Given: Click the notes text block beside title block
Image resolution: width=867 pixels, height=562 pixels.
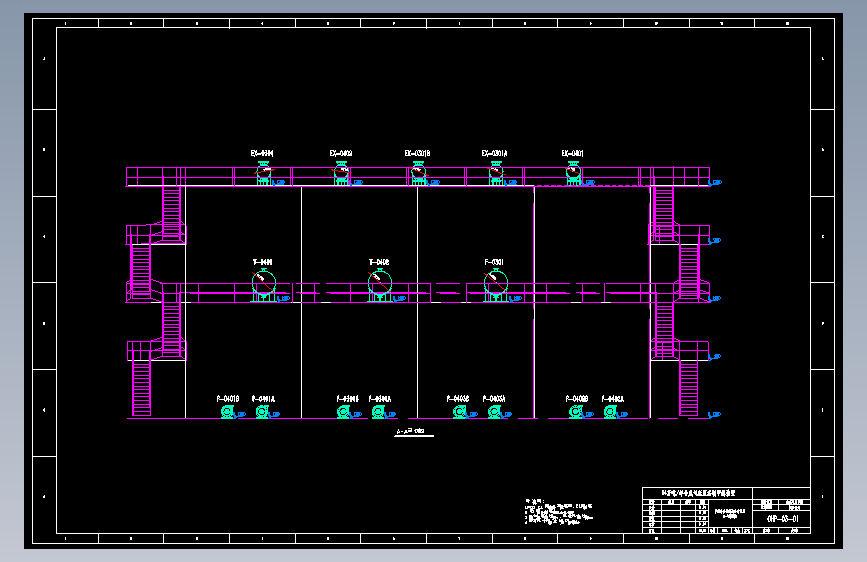Looking at the screenshot, I should (558, 512).
